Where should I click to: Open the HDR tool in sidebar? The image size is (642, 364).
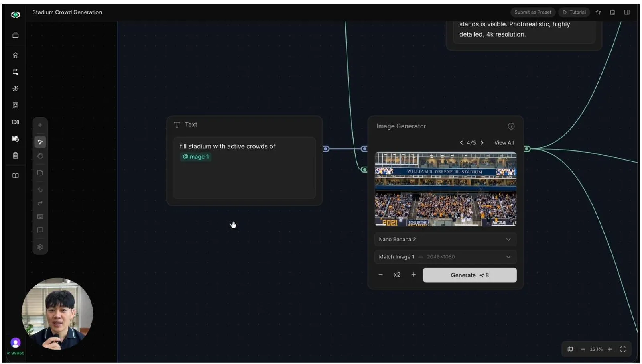(x=16, y=122)
